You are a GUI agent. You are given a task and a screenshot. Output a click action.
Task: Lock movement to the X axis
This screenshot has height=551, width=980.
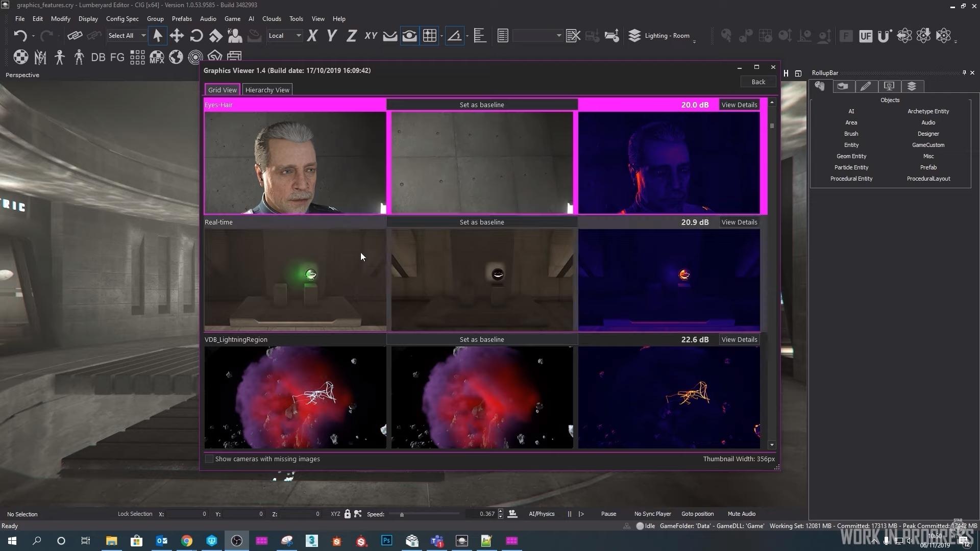[x=312, y=36]
